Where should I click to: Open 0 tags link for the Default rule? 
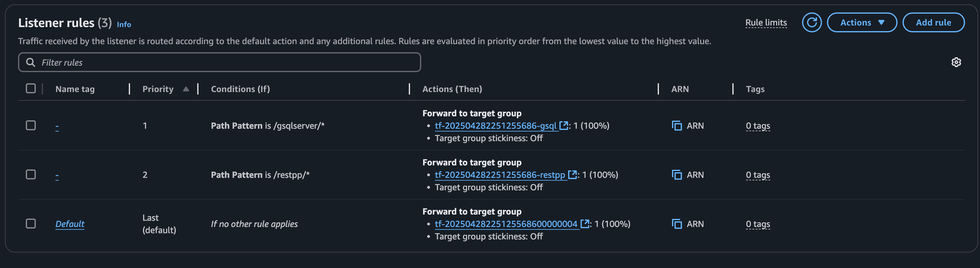click(x=758, y=224)
